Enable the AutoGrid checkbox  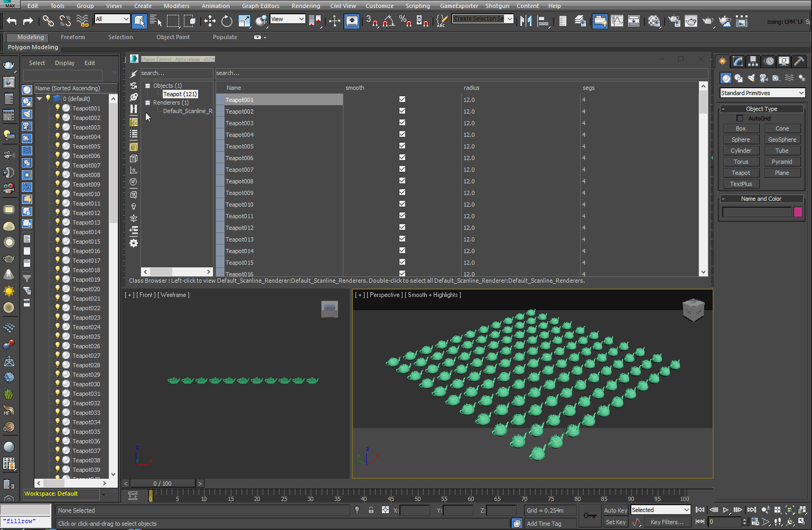(x=740, y=118)
